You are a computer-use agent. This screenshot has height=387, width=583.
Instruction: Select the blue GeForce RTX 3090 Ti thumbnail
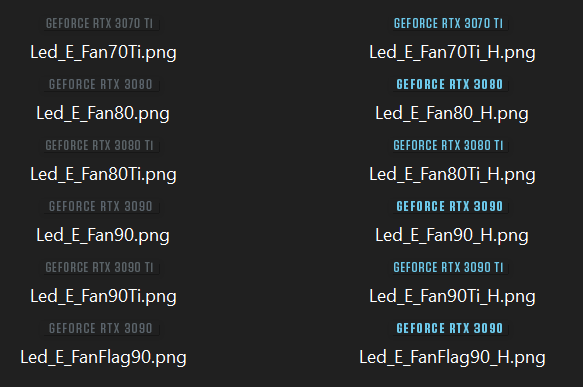point(448,267)
